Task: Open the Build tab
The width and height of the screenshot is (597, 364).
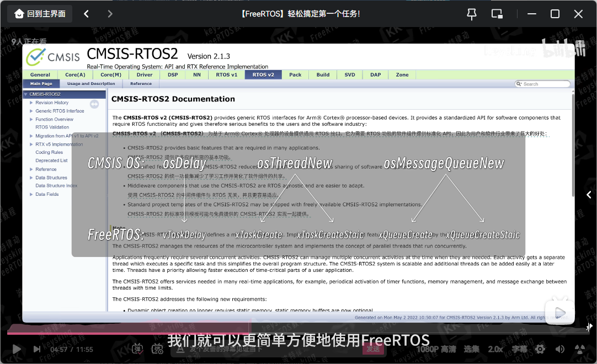Action: pyautogui.click(x=323, y=74)
